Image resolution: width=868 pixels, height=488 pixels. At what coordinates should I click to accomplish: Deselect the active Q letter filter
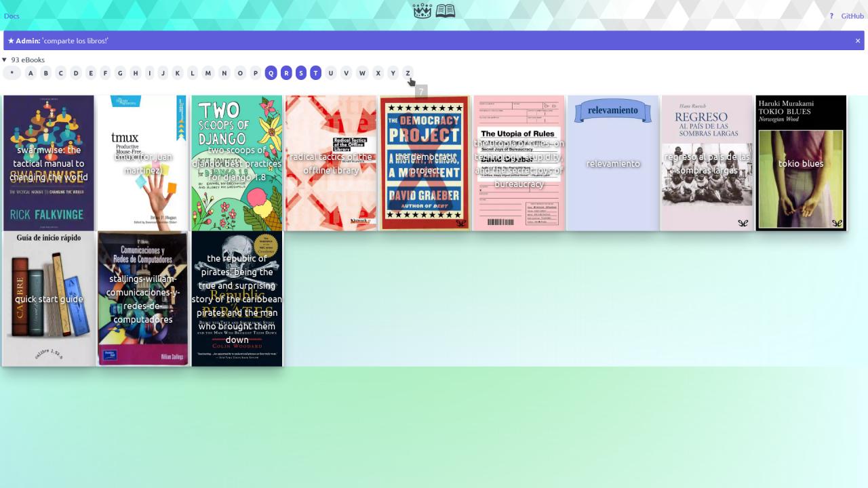coord(271,73)
